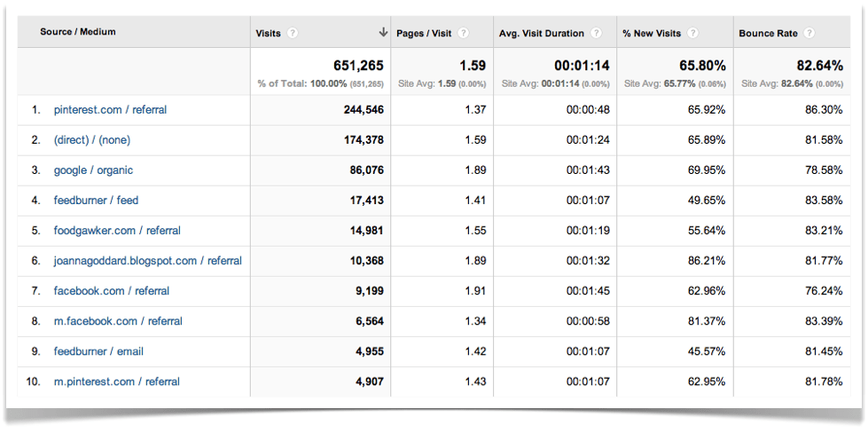Viewport: 868px width, 433px height.
Task: Click the Visits sort descending arrow
Action: point(383,33)
